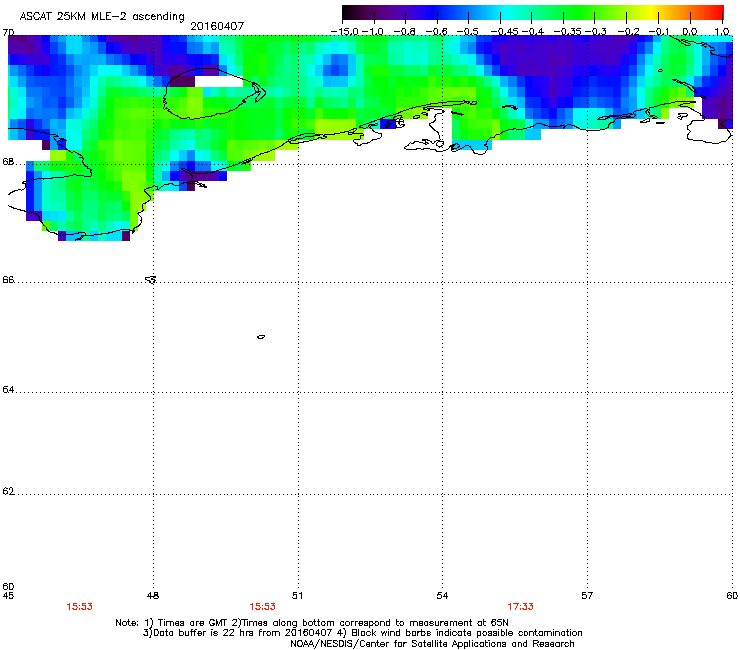Click the NOAA/NESDIS credit line
Image resolution: width=740 pixels, height=650 pixels.
tap(432, 644)
